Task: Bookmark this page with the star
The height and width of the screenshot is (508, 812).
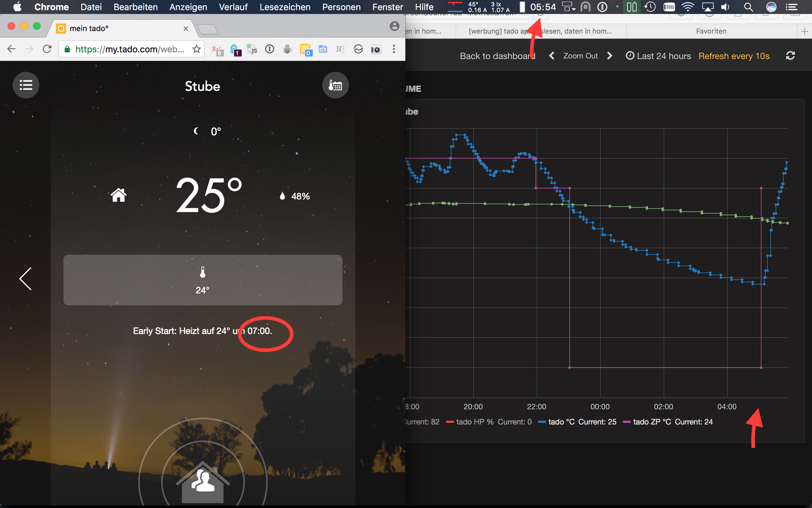Action: point(196,49)
